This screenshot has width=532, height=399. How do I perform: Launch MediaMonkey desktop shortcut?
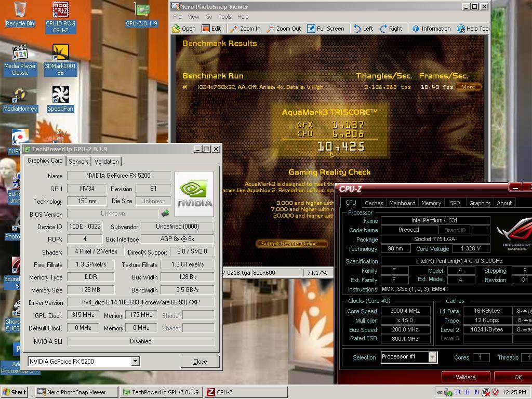click(x=20, y=100)
